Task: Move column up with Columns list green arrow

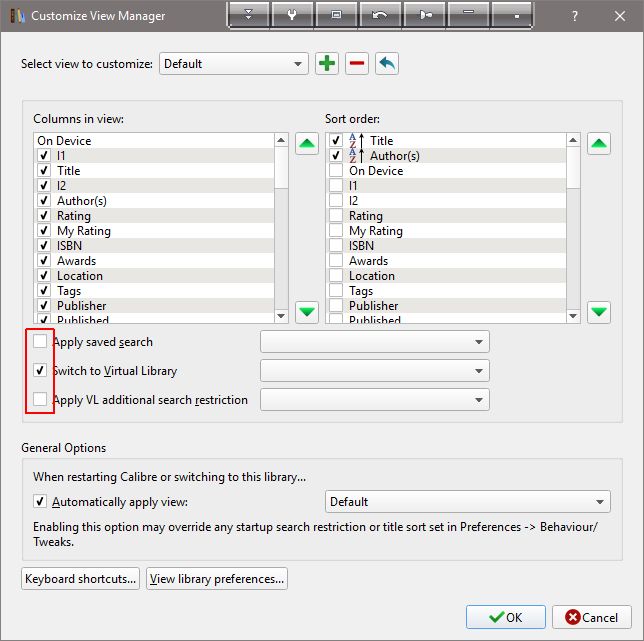Action: coord(307,143)
